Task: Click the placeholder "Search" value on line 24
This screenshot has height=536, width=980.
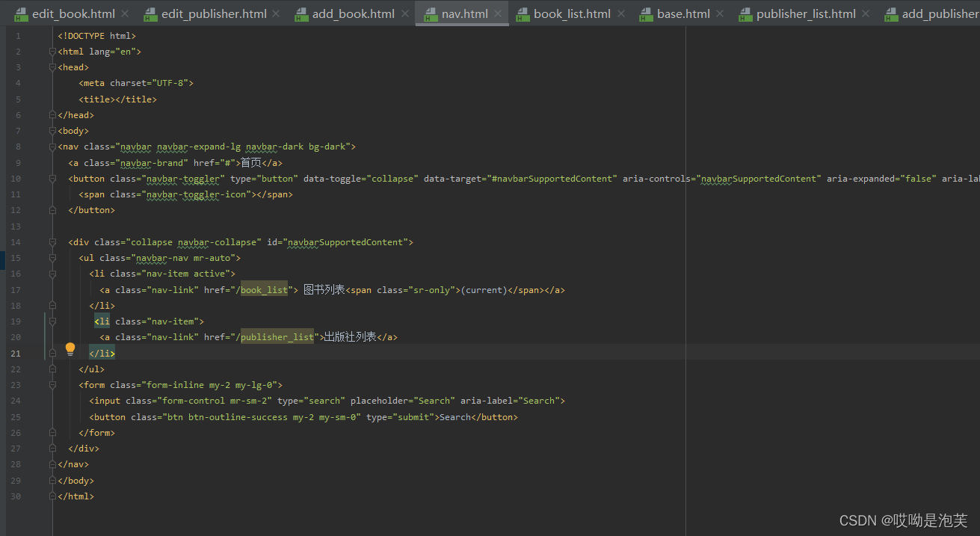Action: coord(434,401)
